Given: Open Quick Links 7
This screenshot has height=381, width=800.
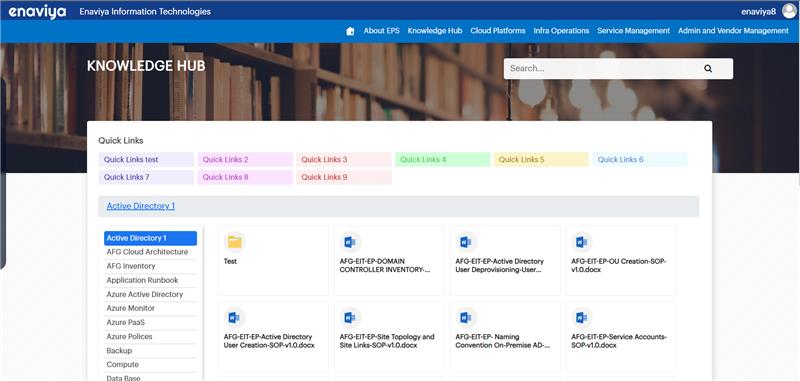Looking at the screenshot, I should pyautogui.click(x=146, y=177).
